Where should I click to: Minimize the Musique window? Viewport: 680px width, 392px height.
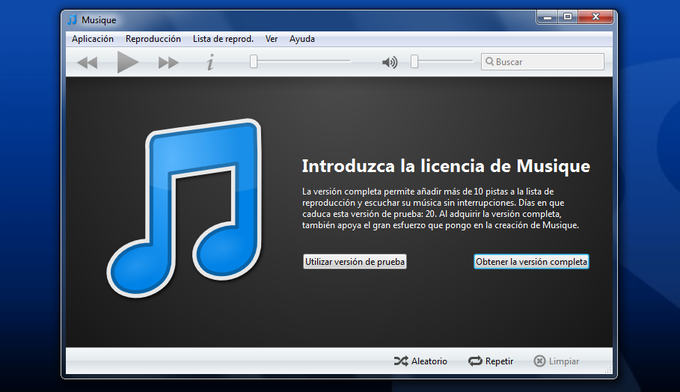click(548, 17)
